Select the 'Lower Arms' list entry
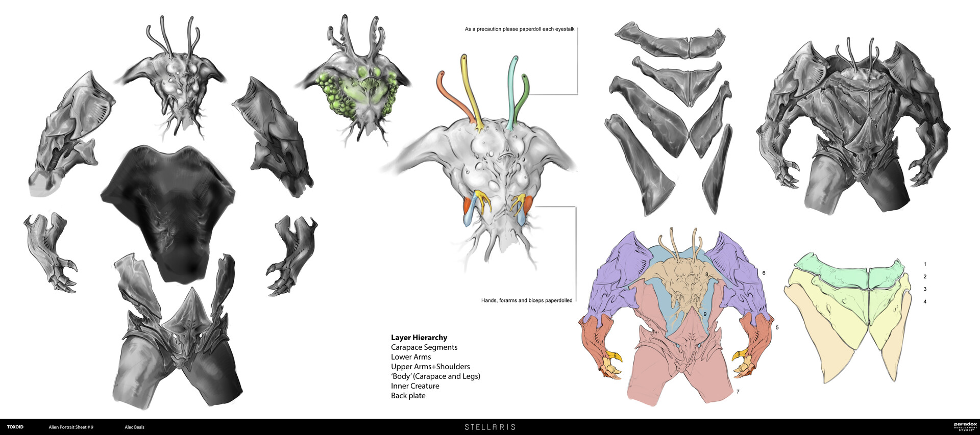Screen dimensions: 980x435 [411, 357]
